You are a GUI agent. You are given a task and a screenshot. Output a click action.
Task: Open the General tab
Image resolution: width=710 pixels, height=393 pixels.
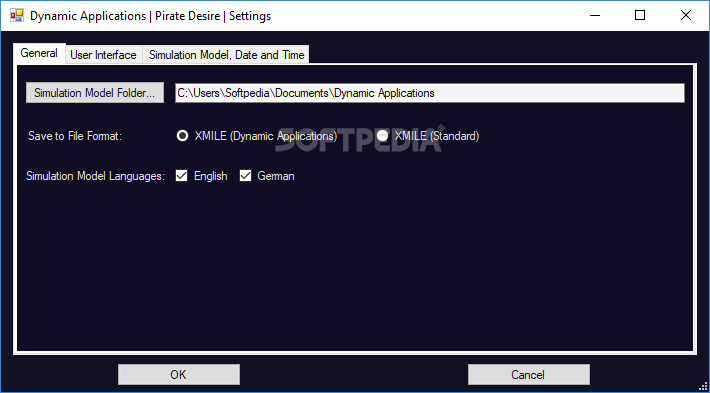(x=39, y=53)
